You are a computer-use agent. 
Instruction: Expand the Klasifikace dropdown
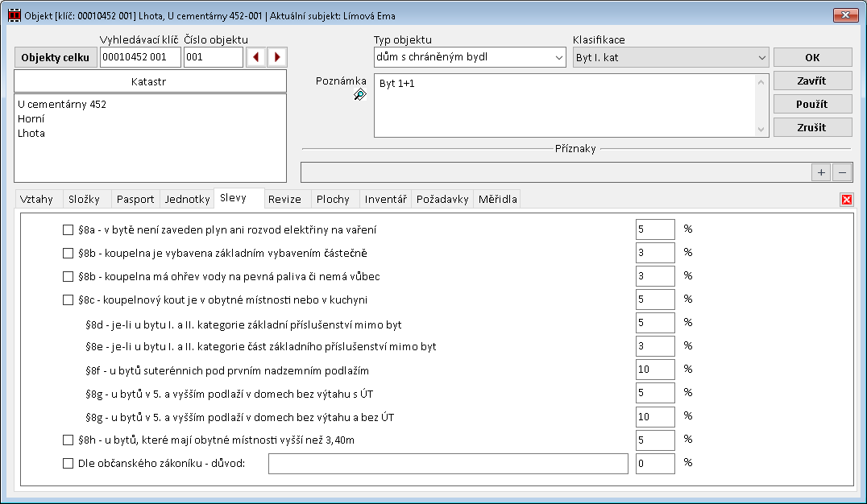pos(761,57)
